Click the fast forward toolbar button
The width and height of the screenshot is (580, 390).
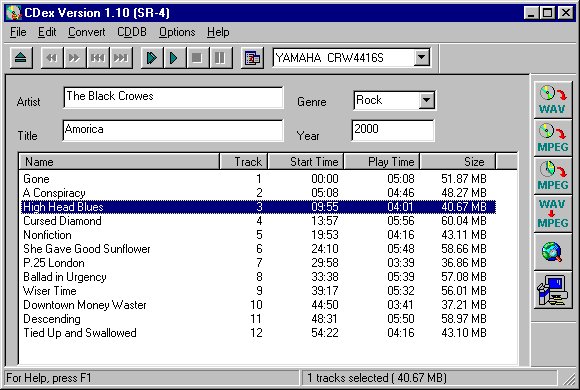(74, 58)
